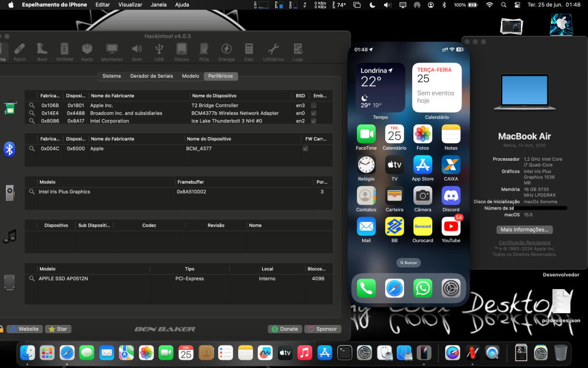Open the Janela menu

pos(159,5)
